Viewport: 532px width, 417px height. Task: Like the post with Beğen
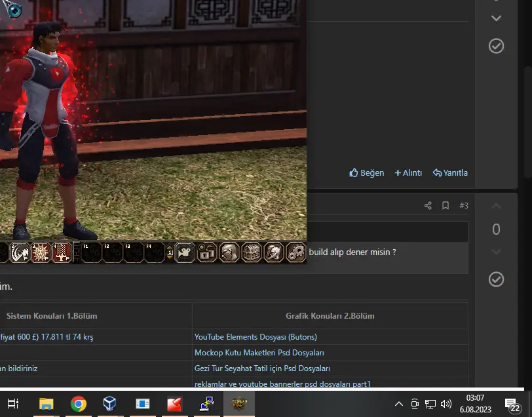367,173
